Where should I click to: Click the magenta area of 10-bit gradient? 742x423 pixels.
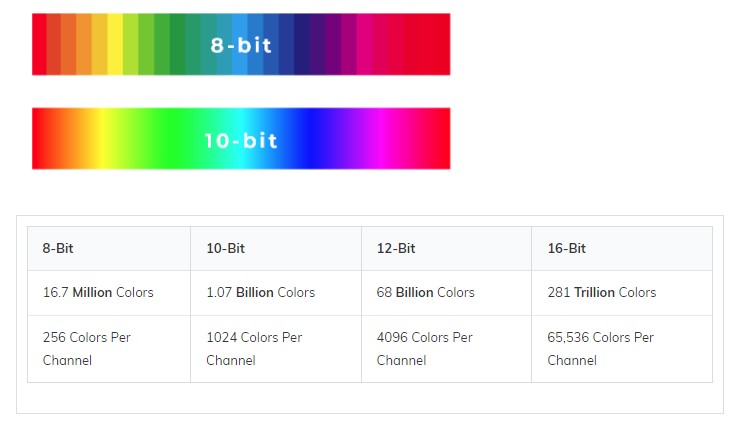(381, 138)
